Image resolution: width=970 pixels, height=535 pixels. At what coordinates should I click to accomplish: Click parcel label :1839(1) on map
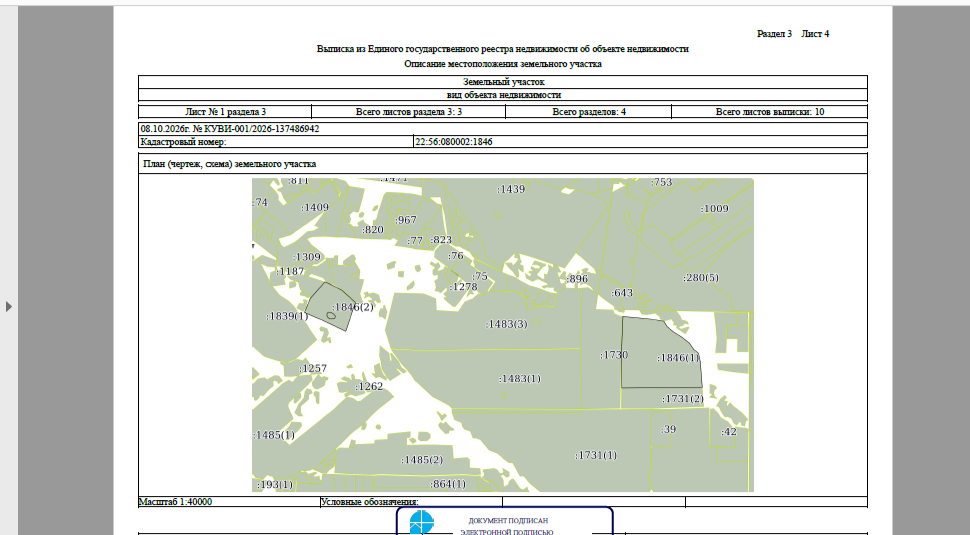click(x=287, y=316)
